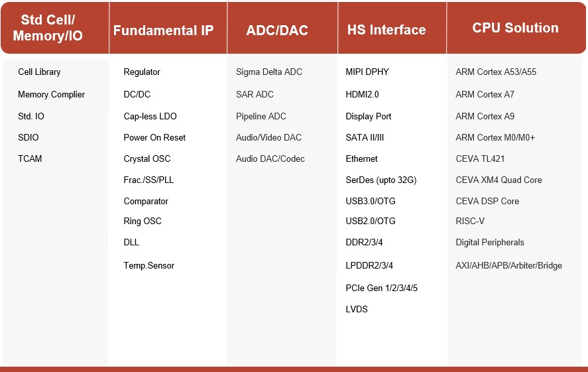
Task: Click the Cell Library entry
Action: point(39,72)
